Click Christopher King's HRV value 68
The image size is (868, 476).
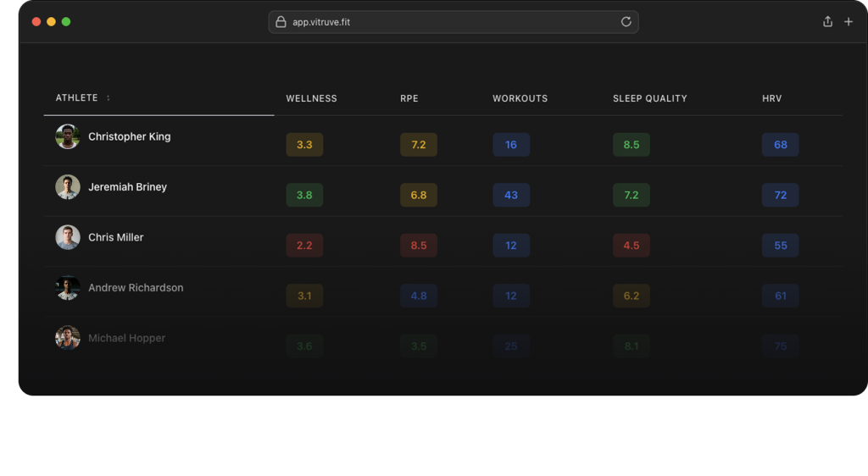pyautogui.click(x=780, y=145)
